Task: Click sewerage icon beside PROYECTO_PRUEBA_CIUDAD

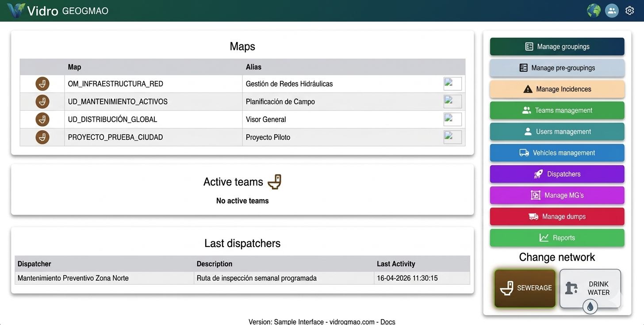Action: (42, 137)
